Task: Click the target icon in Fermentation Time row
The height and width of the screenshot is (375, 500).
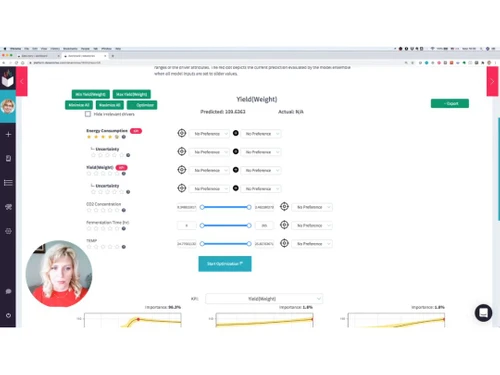Action: click(x=284, y=225)
